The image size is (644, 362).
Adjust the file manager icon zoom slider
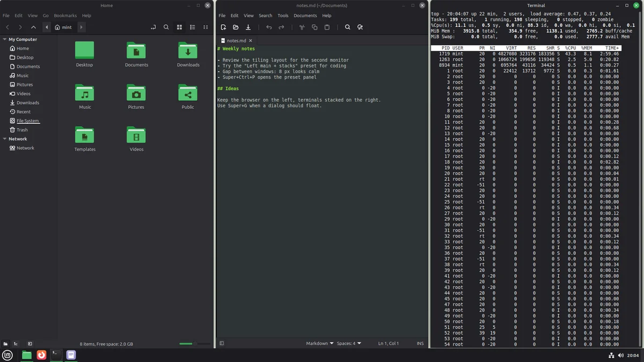[195, 344]
